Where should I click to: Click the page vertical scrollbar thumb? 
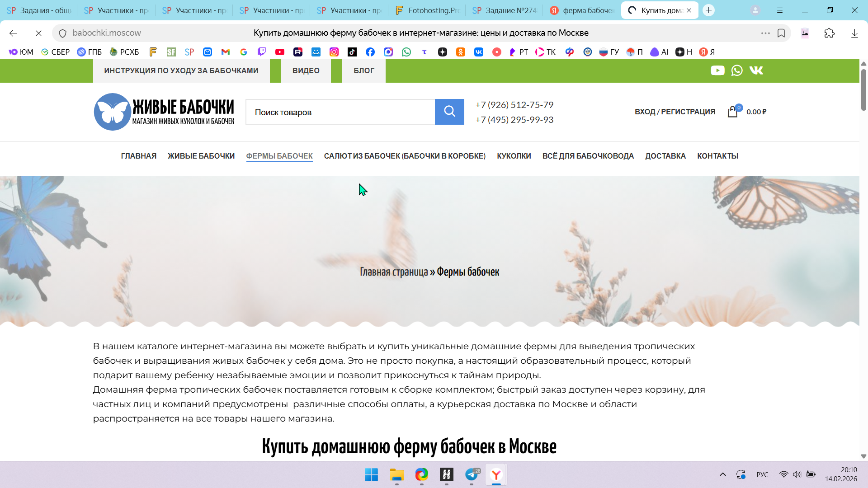click(863, 90)
